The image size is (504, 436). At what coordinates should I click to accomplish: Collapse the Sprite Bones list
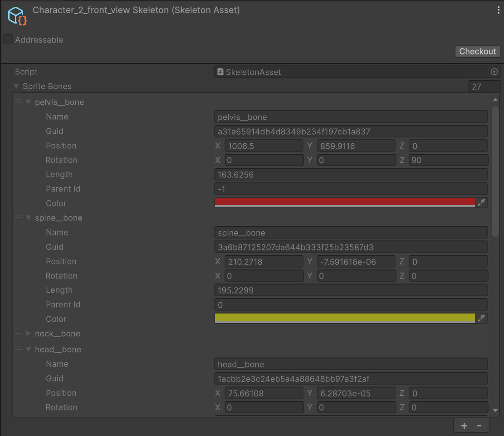(16, 86)
